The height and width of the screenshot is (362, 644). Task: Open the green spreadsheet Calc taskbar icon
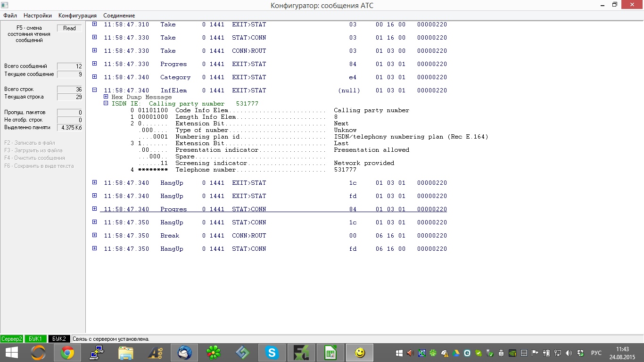(x=330, y=352)
